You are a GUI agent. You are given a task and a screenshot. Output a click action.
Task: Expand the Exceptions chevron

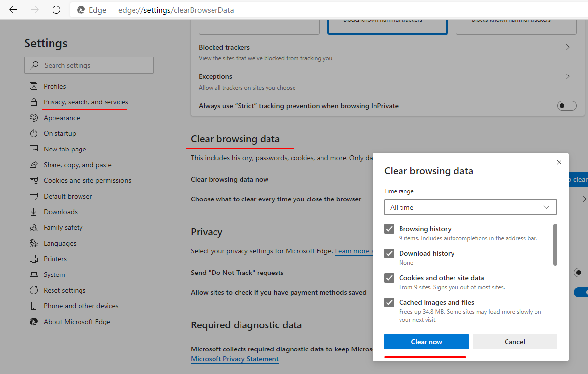[568, 76]
